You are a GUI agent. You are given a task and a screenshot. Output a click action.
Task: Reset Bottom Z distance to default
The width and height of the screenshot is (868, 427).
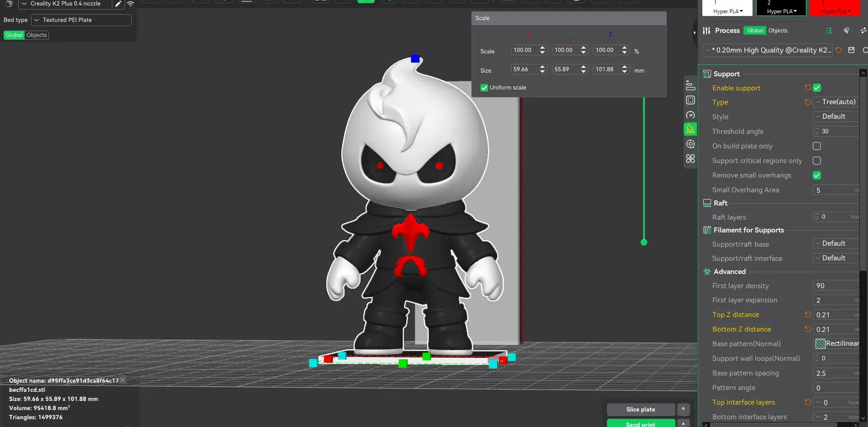(x=807, y=329)
